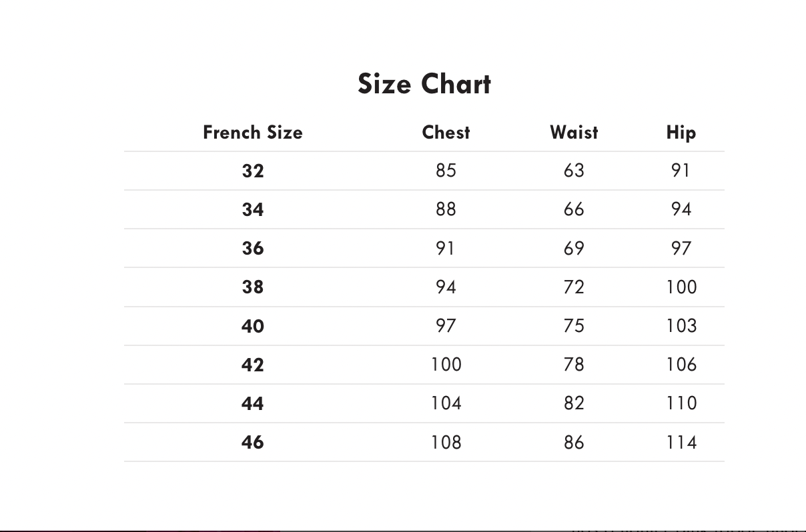Click waist value 69 in size 36 row
Viewport: 806px width, 532px height.
click(574, 248)
